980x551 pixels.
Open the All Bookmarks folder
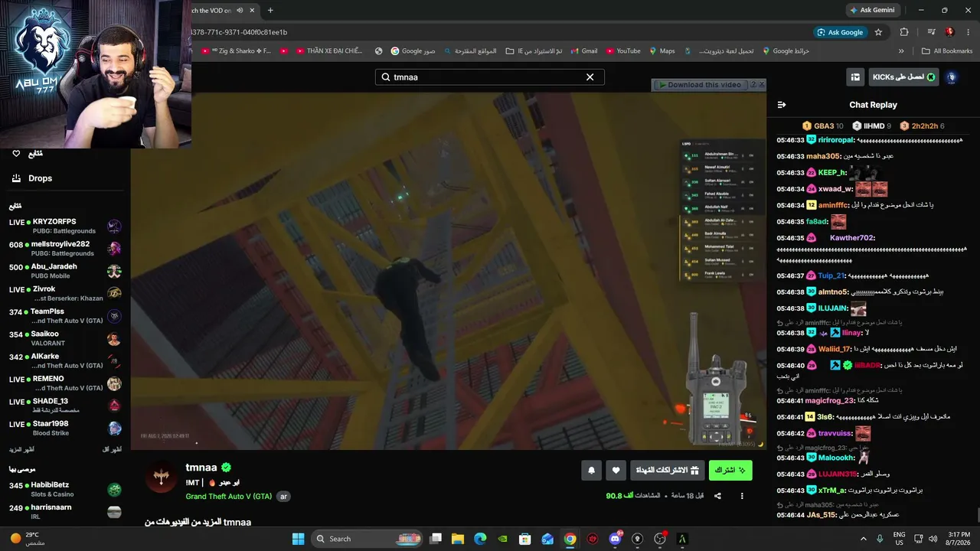(x=947, y=51)
